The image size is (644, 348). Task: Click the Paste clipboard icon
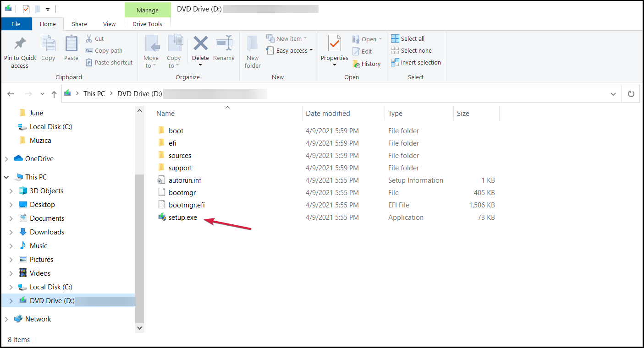coord(71,45)
